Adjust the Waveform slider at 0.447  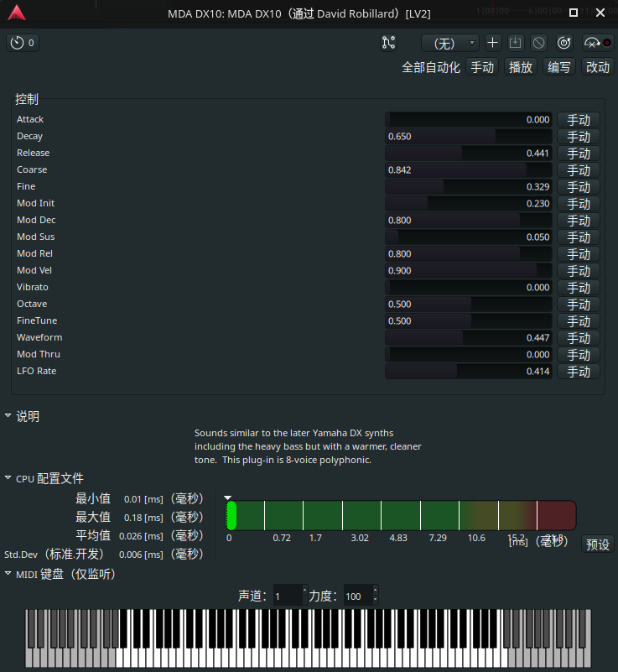(469, 337)
